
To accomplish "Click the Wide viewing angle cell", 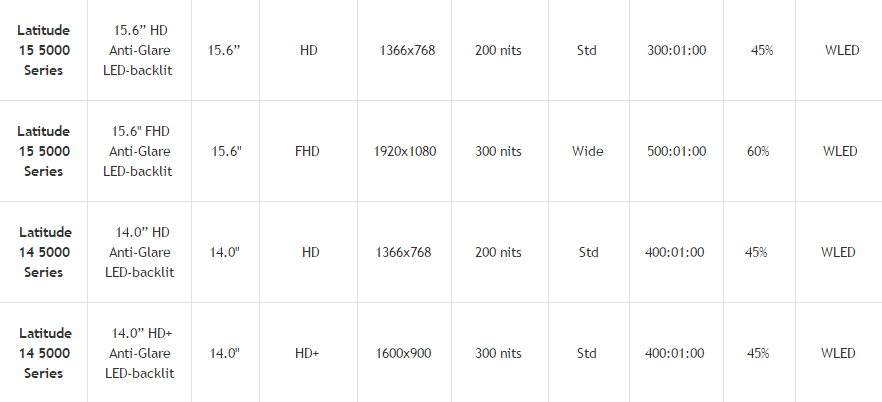I will tap(588, 151).
